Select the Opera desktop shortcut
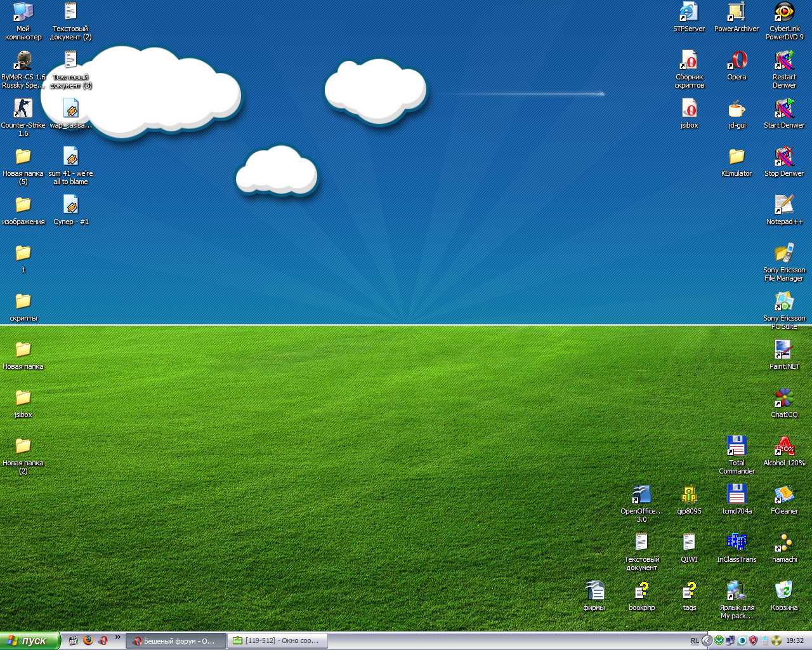Viewport: 812px width, 650px height. tap(737, 61)
